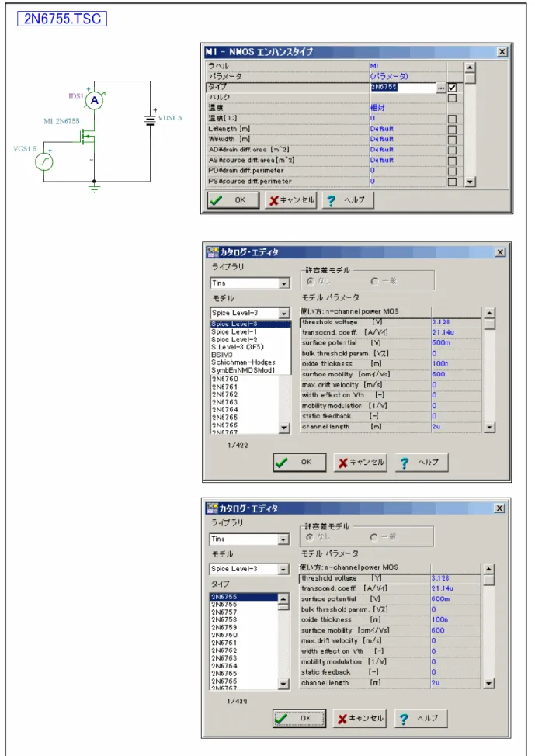Screen dimensions: 535x756
Task: Click キャンセル in the middle catalog editor
Action: pyautogui.click(x=360, y=462)
